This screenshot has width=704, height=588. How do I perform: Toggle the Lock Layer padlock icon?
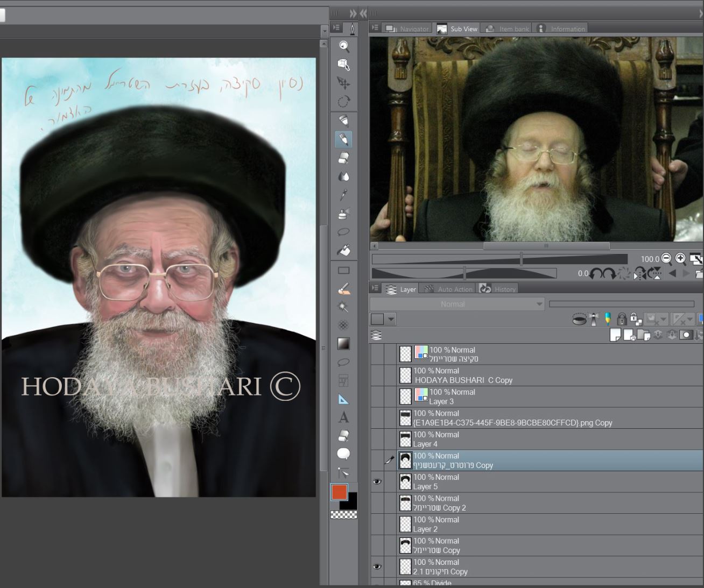click(x=622, y=319)
